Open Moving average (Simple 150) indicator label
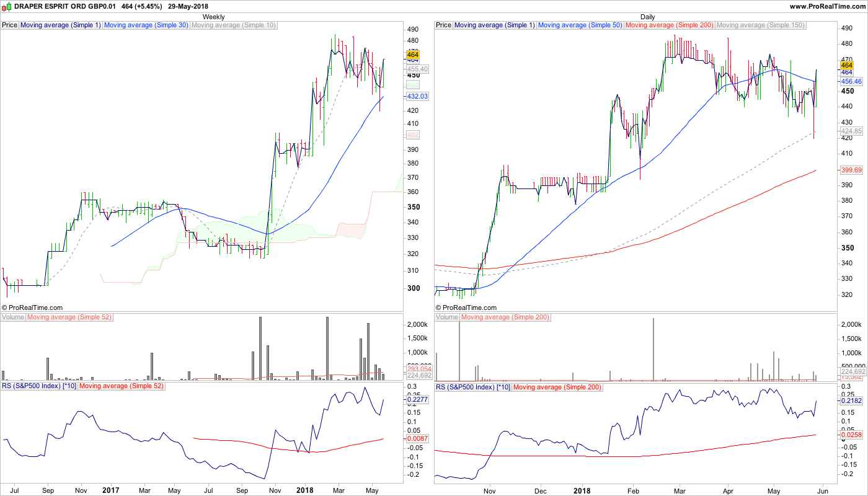The width and height of the screenshot is (868, 496). pos(761,25)
